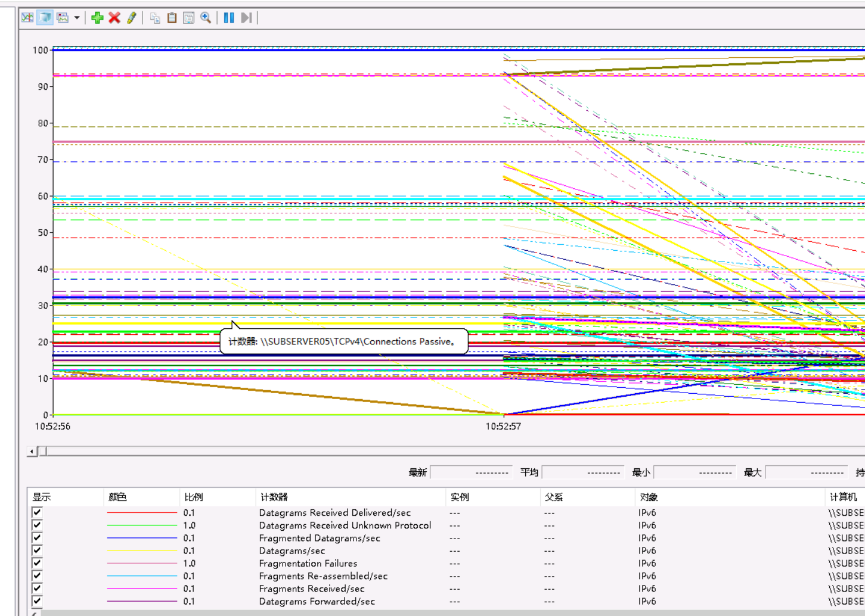Click the Copy Properties icon
The height and width of the screenshot is (616, 865).
(x=154, y=17)
